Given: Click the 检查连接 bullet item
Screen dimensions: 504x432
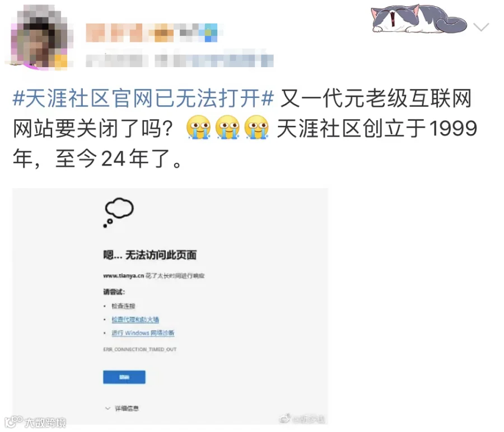Looking at the screenshot, I should (123, 306).
